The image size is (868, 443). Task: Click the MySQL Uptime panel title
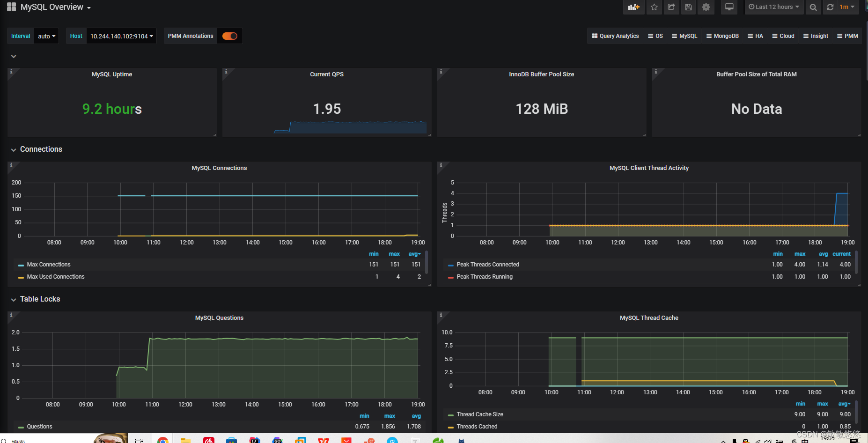[112, 74]
